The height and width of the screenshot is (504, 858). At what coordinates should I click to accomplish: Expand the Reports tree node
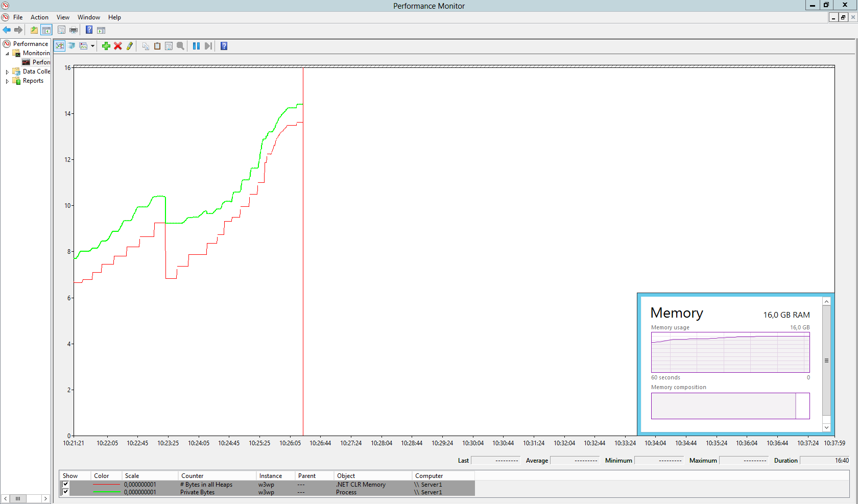click(x=7, y=81)
